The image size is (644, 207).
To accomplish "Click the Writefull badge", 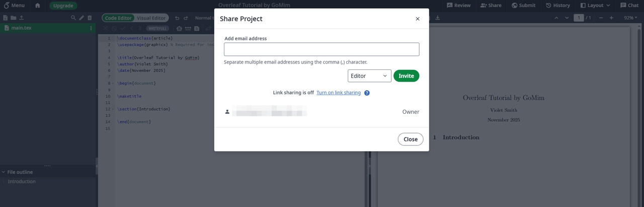I will (157, 29).
